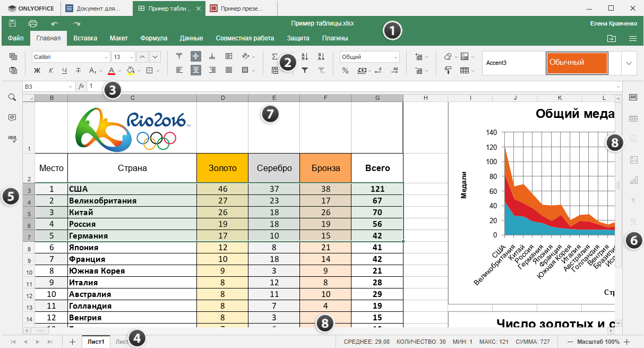Image resolution: width=644 pixels, height=348 pixels.
Task: Open file location via the folder icon
Action: [612, 38]
